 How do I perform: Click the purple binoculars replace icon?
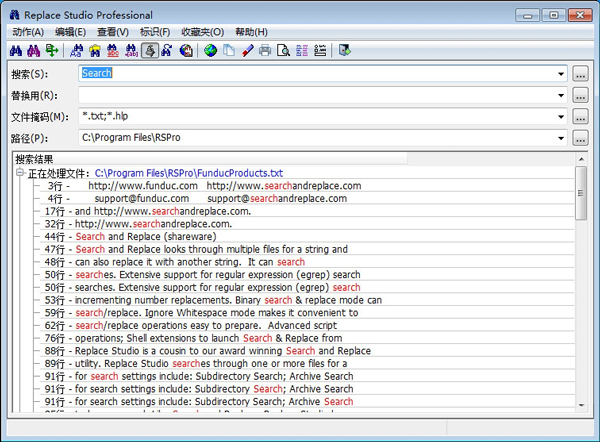click(x=33, y=51)
